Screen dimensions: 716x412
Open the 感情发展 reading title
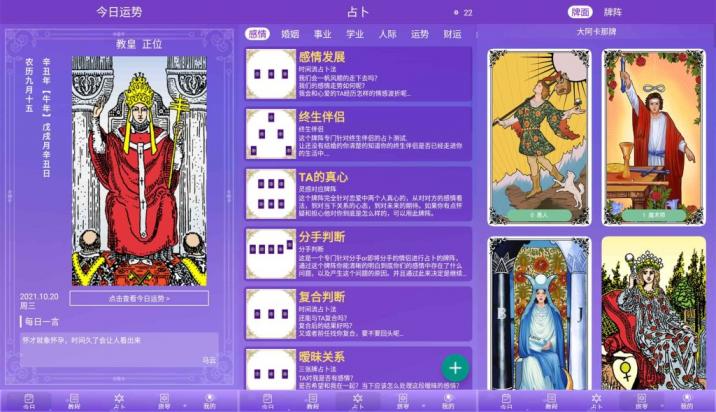322,57
